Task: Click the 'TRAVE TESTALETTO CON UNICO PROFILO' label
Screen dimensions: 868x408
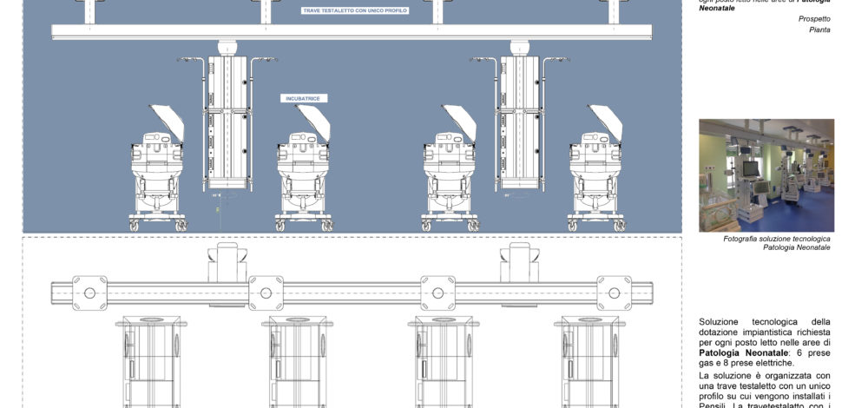Action: click(355, 10)
